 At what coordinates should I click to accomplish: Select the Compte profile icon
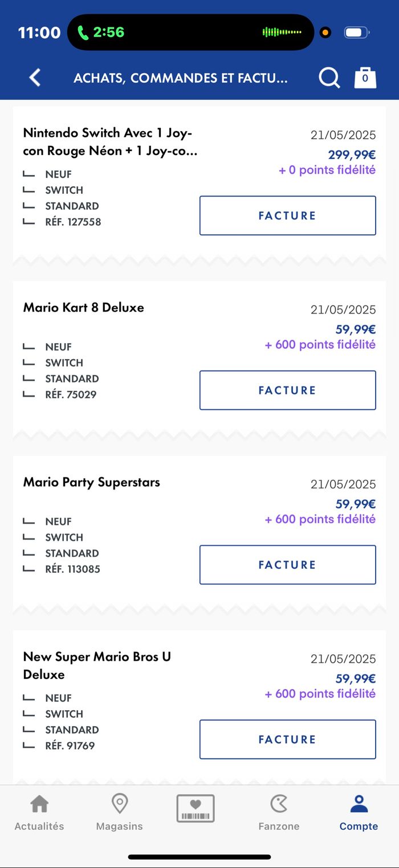pos(359,804)
